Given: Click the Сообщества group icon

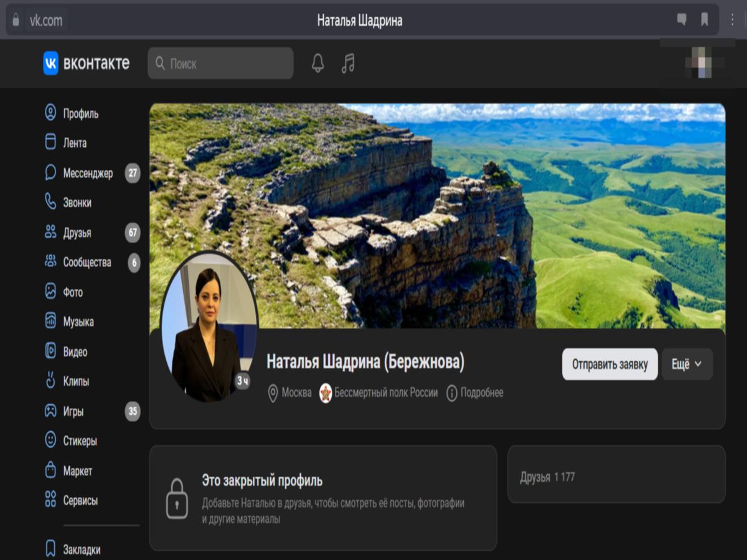Looking at the screenshot, I should point(50,262).
